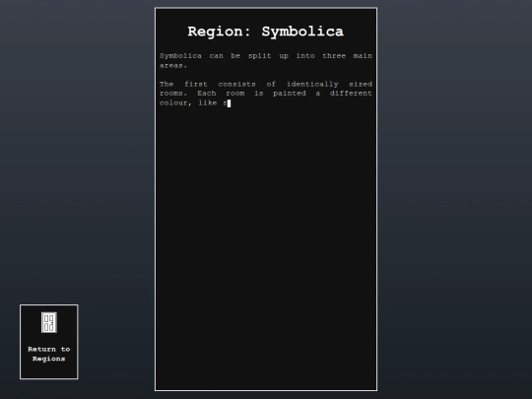Click the Region: Symbolica heading
Image resolution: width=532 pixels, height=399 pixels.
266,32
